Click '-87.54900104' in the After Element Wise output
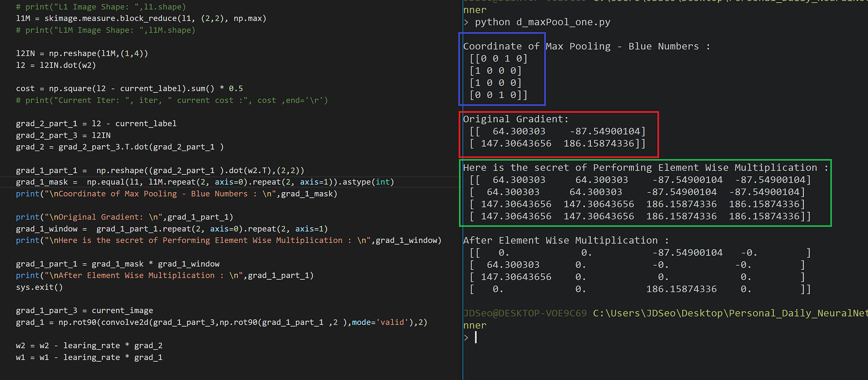The image size is (868, 380). pyautogui.click(x=687, y=253)
